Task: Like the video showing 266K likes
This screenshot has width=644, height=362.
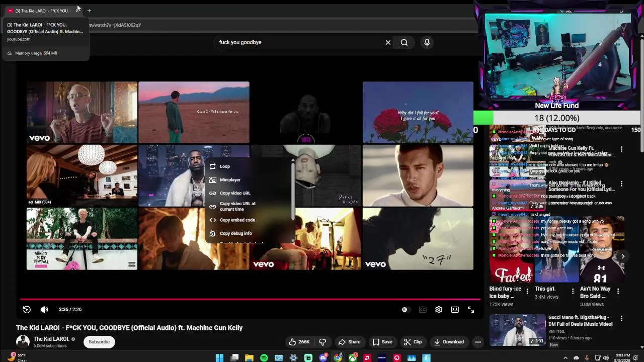Action: tap(299, 342)
